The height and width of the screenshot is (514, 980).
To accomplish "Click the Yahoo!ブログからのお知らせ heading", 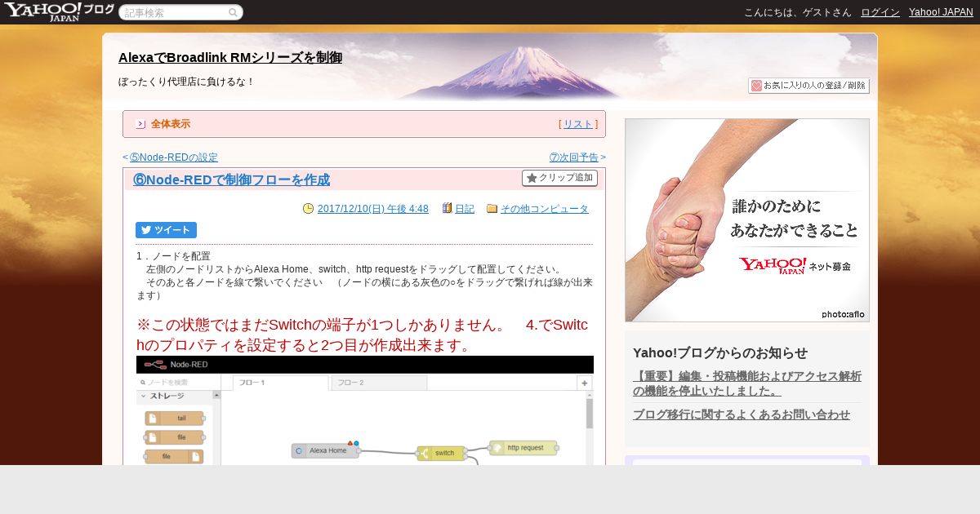I will click(720, 352).
